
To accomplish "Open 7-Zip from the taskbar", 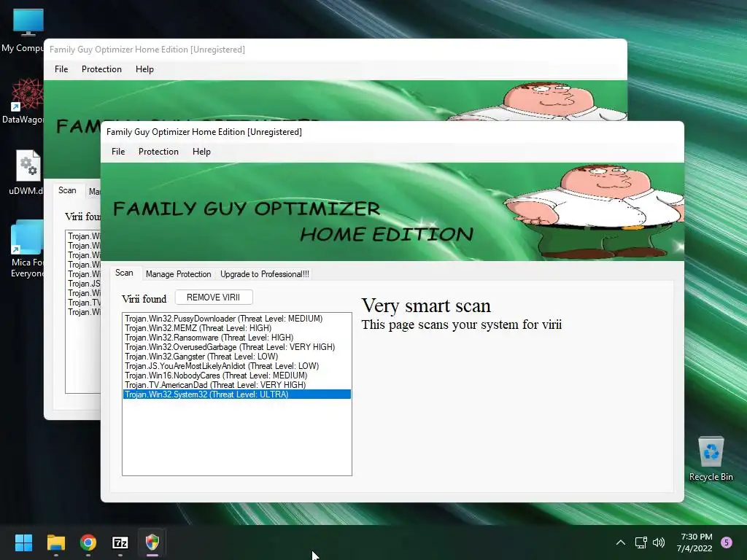I will [120, 542].
